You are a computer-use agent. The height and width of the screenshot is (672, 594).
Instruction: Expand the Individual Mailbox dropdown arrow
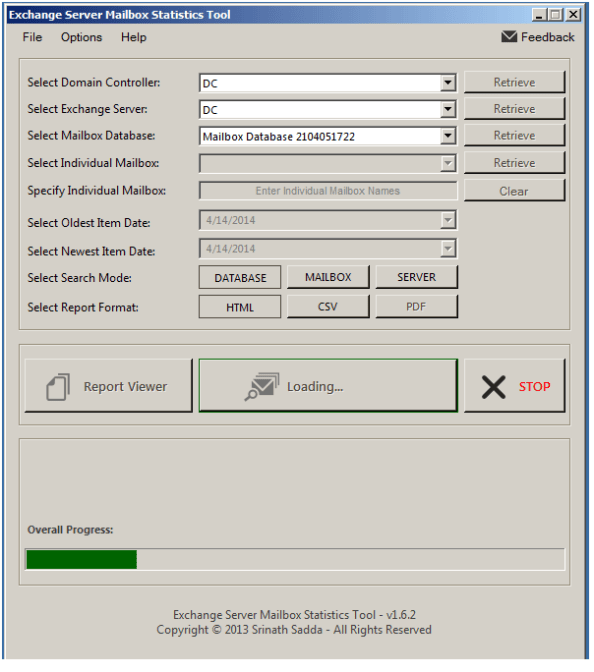pyautogui.click(x=447, y=163)
